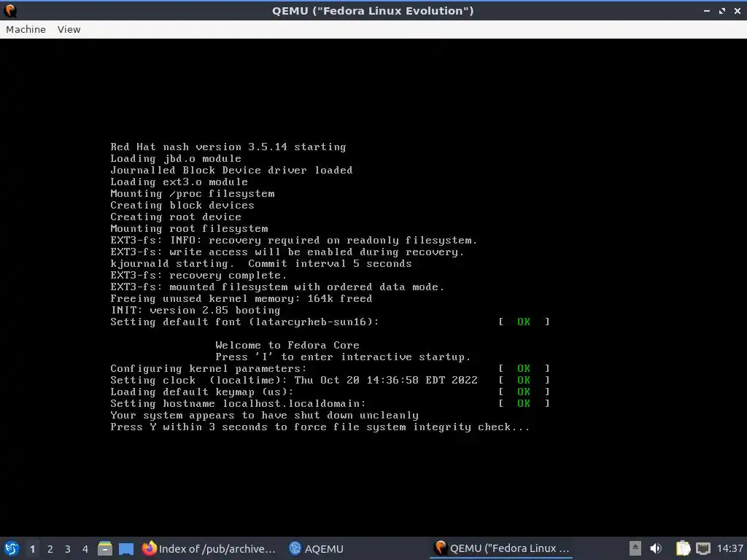Switch to workspace 3
Viewport: 747px width, 560px height.
click(68, 549)
